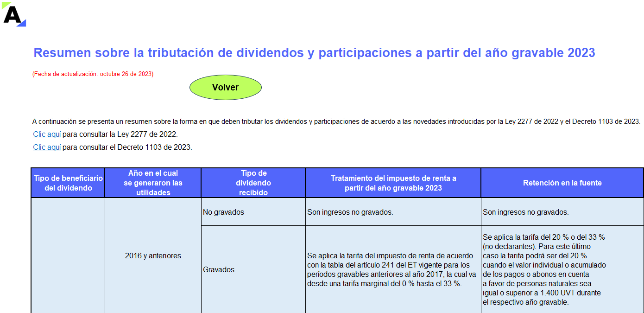This screenshot has height=313, width=644.
Task: Open the Ley 2277 de 2022 link
Action: coord(47,134)
